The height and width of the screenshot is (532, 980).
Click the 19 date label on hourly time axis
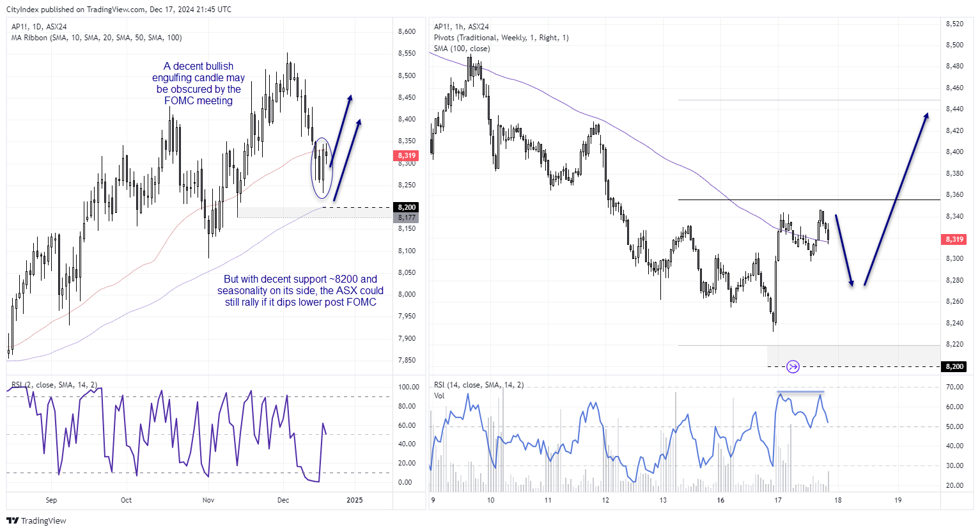898,500
